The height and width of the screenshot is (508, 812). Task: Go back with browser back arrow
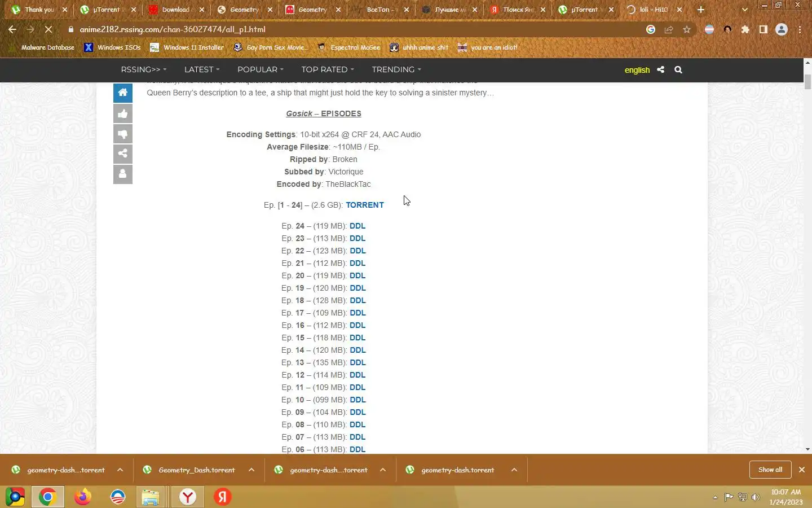(12, 29)
